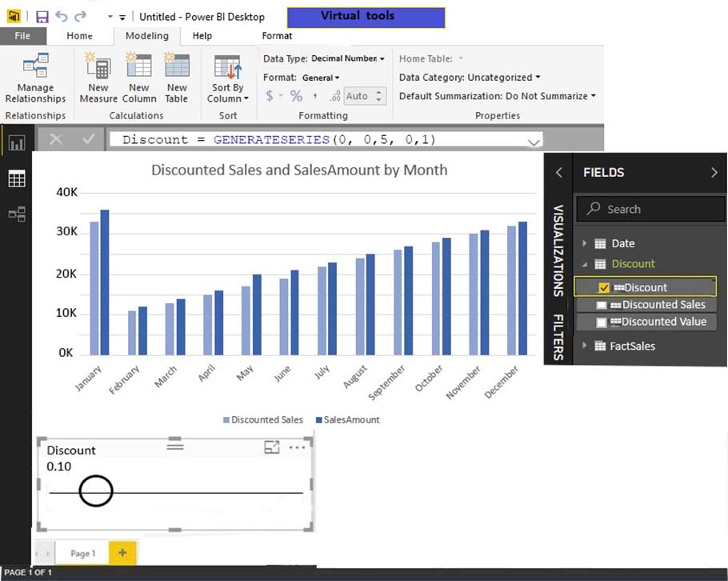This screenshot has width=728, height=581.
Task: Check the Discounted Sales field
Action: click(x=602, y=305)
